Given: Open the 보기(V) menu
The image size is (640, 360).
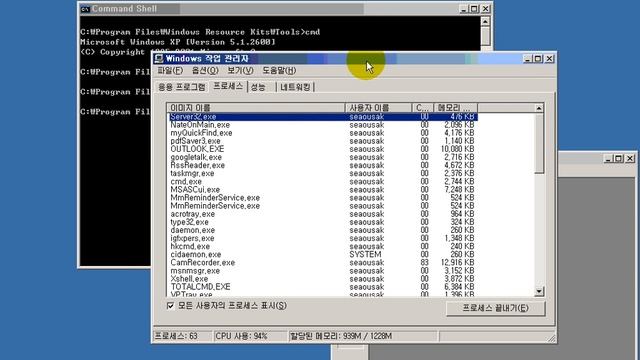Looking at the screenshot, I should [x=240, y=71].
